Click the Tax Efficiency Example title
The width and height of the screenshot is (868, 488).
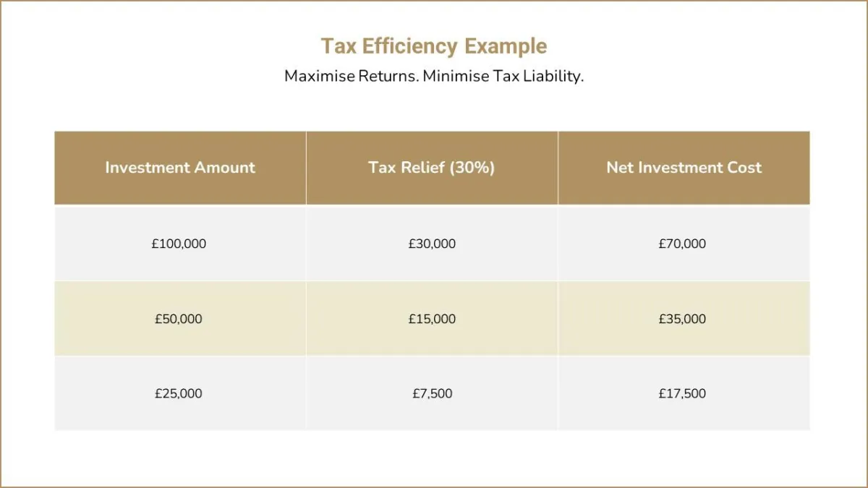pyautogui.click(x=434, y=46)
